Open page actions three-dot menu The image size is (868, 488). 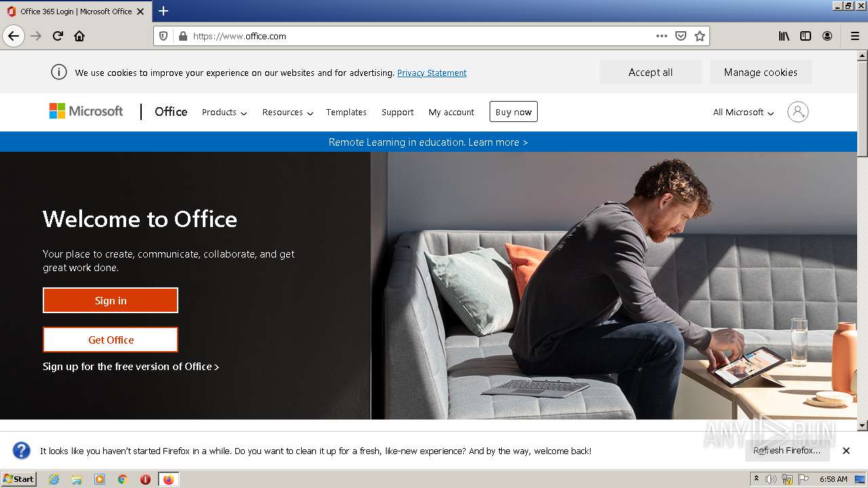[x=662, y=36]
